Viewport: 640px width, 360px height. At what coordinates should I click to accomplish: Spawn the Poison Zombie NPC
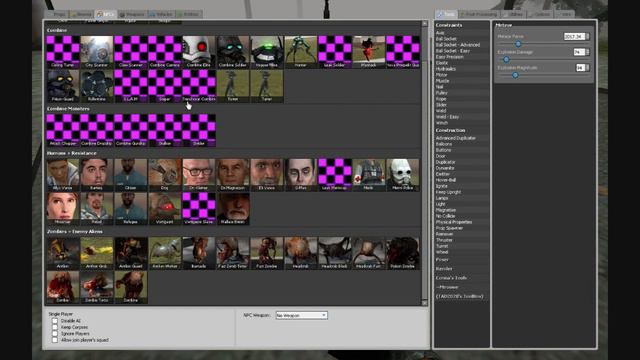coord(403,253)
